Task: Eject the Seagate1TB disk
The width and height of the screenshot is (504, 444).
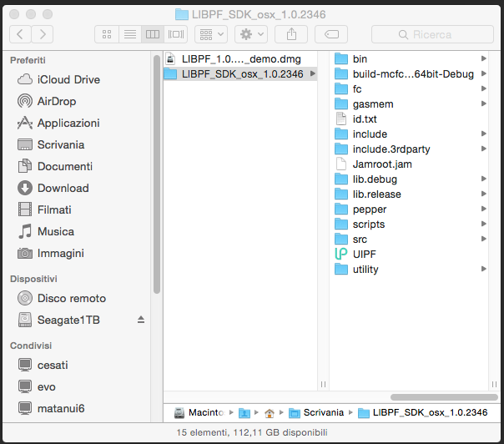Action: click(141, 320)
